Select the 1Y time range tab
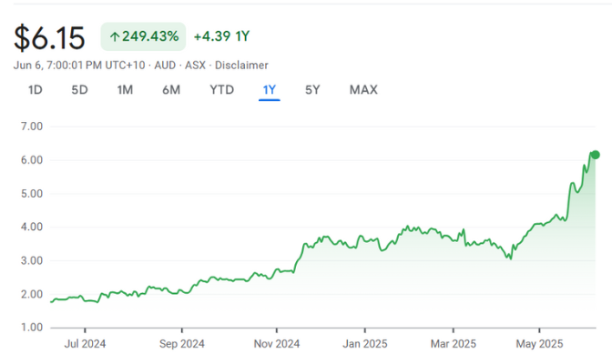 (270, 90)
